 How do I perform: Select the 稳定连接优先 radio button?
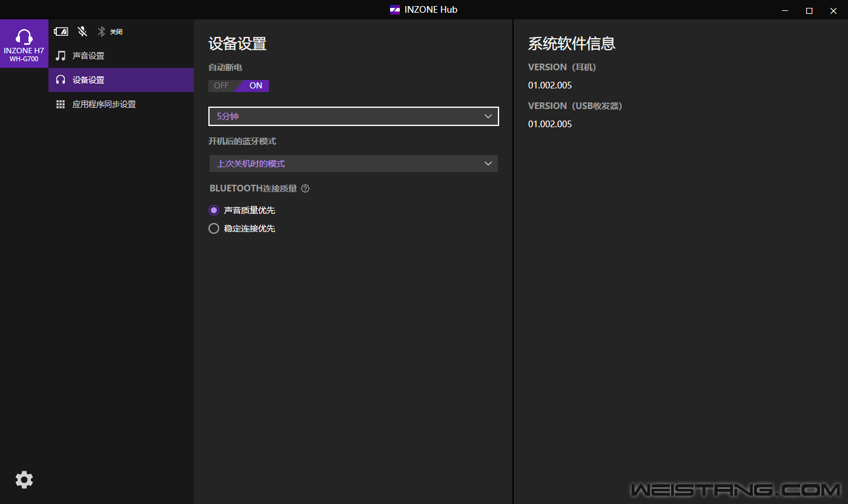point(214,228)
